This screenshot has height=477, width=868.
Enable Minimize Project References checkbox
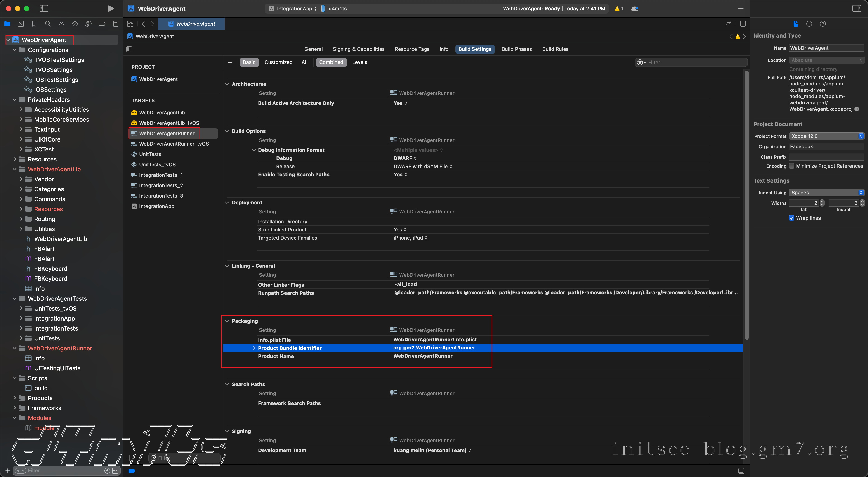pyautogui.click(x=792, y=166)
